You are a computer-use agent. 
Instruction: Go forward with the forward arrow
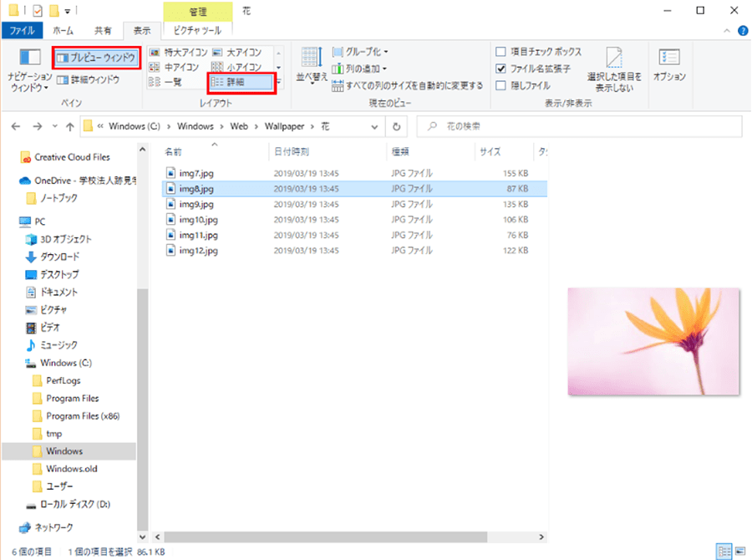point(38,126)
